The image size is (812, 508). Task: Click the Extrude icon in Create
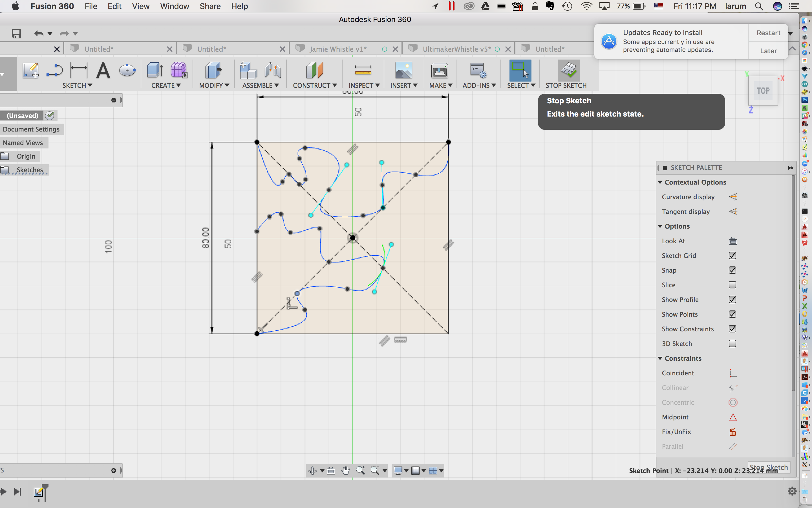155,70
